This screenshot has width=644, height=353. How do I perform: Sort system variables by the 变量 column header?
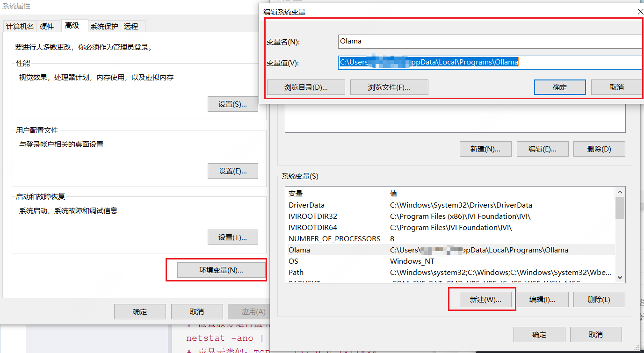point(336,194)
